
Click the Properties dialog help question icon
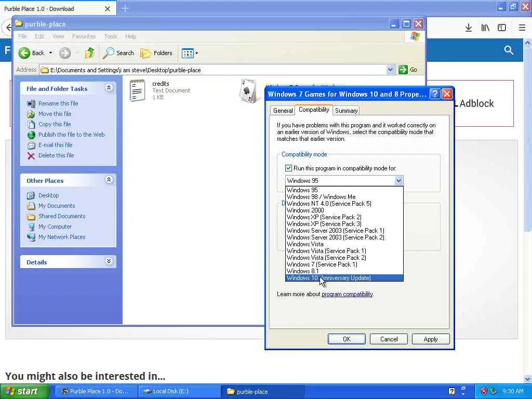pos(435,94)
